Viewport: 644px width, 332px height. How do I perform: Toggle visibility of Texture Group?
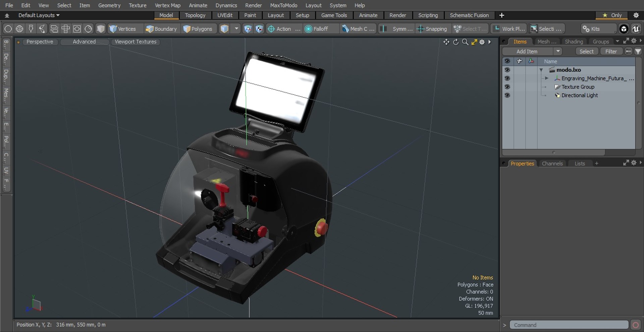pyautogui.click(x=507, y=87)
